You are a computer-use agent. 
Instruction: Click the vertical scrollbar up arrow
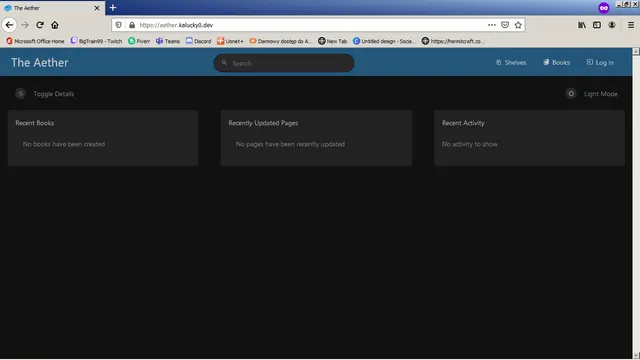pyautogui.click(x=636, y=51)
